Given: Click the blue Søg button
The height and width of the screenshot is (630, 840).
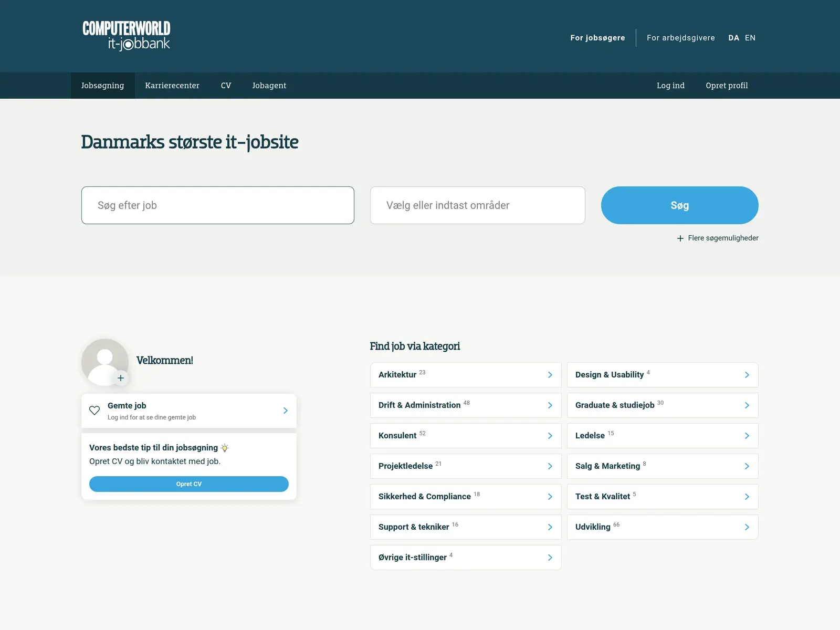Looking at the screenshot, I should tap(680, 205).
